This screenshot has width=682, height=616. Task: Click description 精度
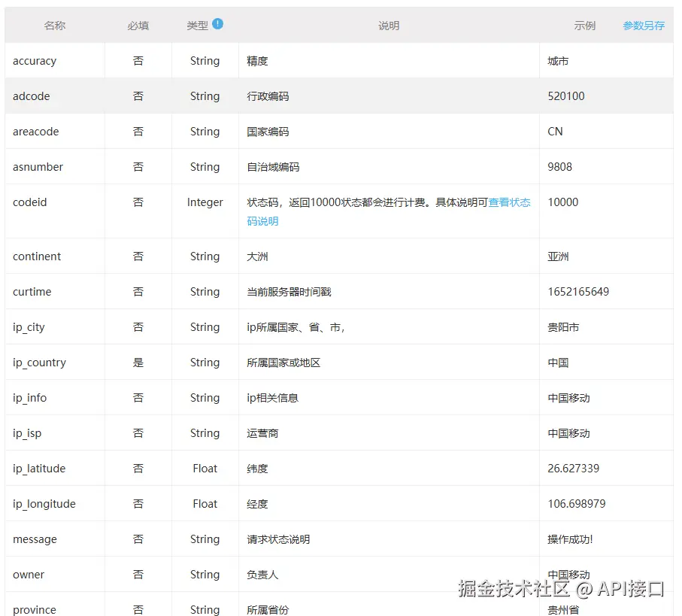point(257,61)
